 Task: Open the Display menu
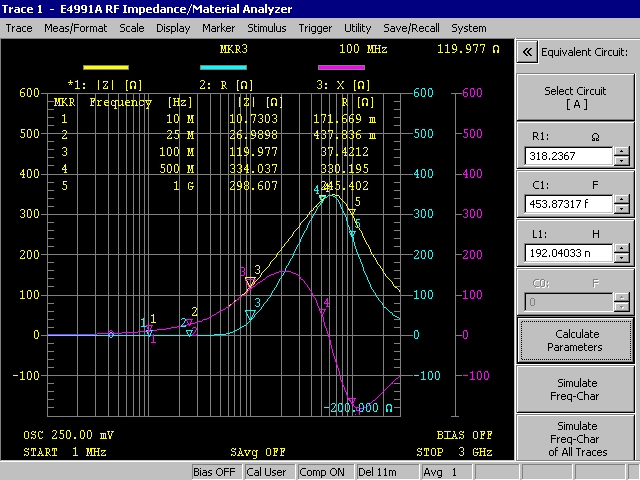pyautogui.click(x=173, y=28)
